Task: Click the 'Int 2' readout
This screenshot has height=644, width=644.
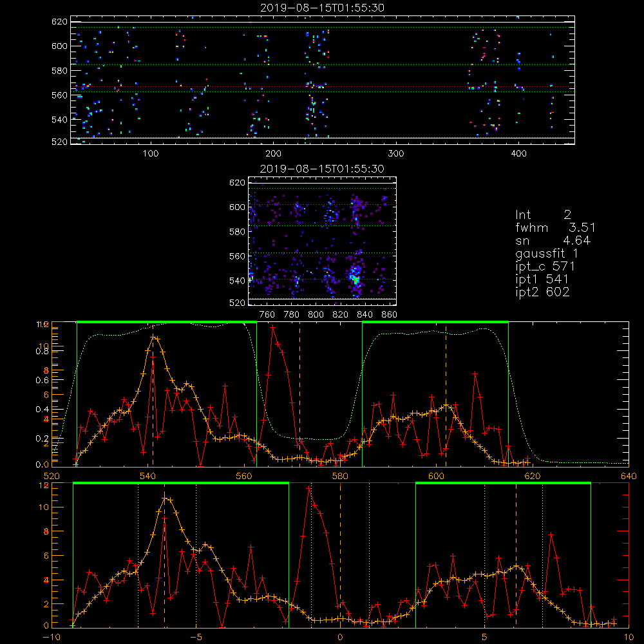Action: (543, 215)
